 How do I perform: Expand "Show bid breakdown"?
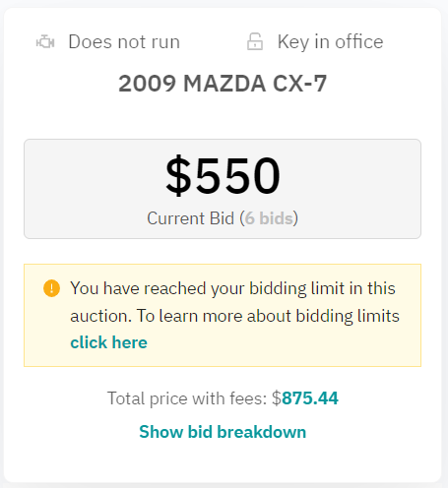tap(223, 432)
